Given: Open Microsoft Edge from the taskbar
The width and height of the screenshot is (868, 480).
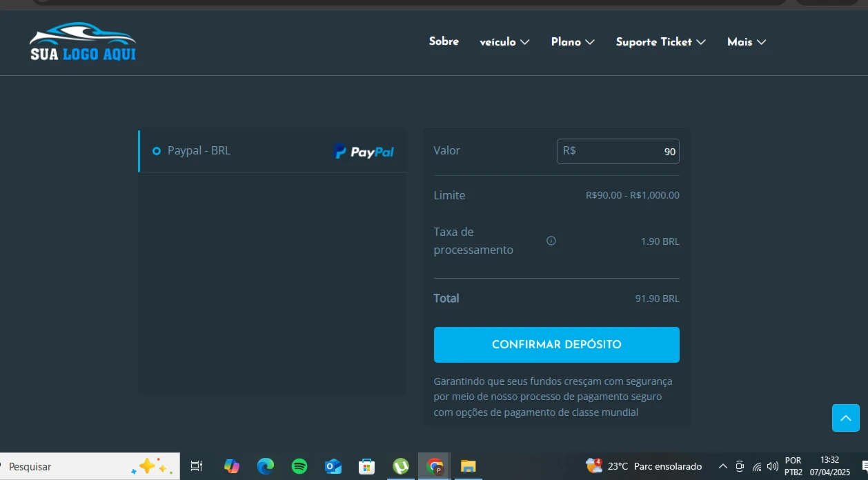Looking at the screenshot, I should [x=266, y=466].
